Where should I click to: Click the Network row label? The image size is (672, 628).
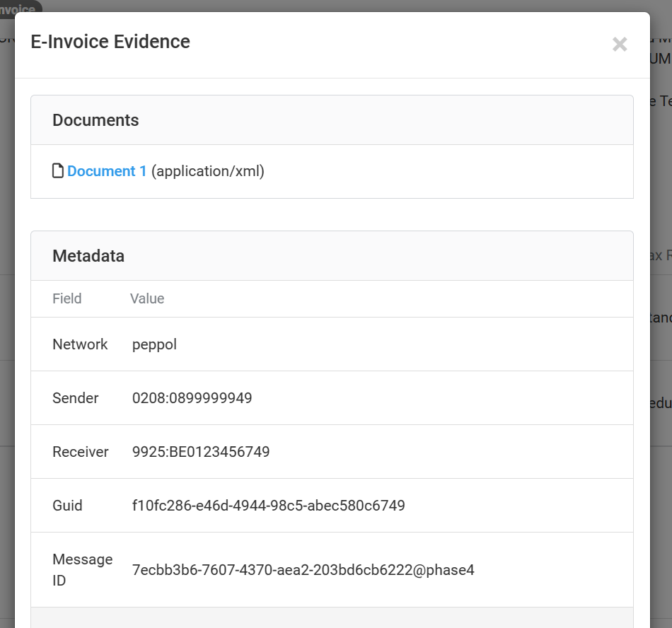tap(80, 344)
